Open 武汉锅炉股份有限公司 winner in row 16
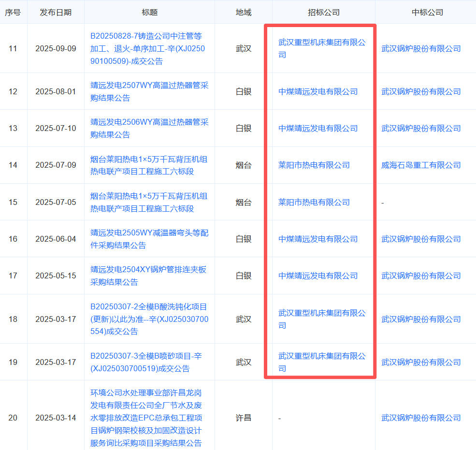Image resolution: width=476 pixels, height=450 pixels. pos(421,239)
